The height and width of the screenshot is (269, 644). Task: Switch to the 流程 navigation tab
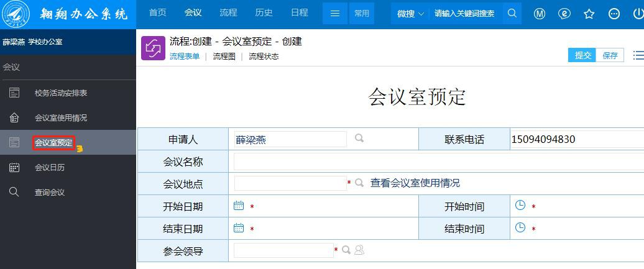coord(228,13)
